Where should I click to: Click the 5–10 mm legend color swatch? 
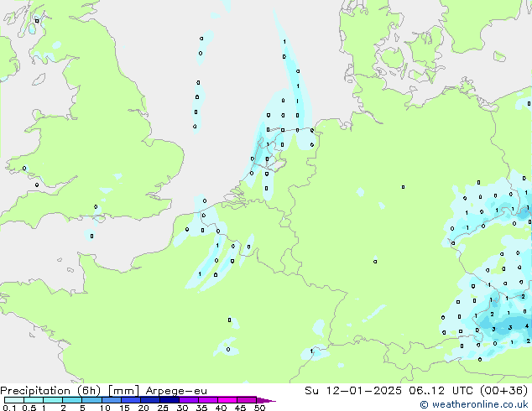(91, 400)
